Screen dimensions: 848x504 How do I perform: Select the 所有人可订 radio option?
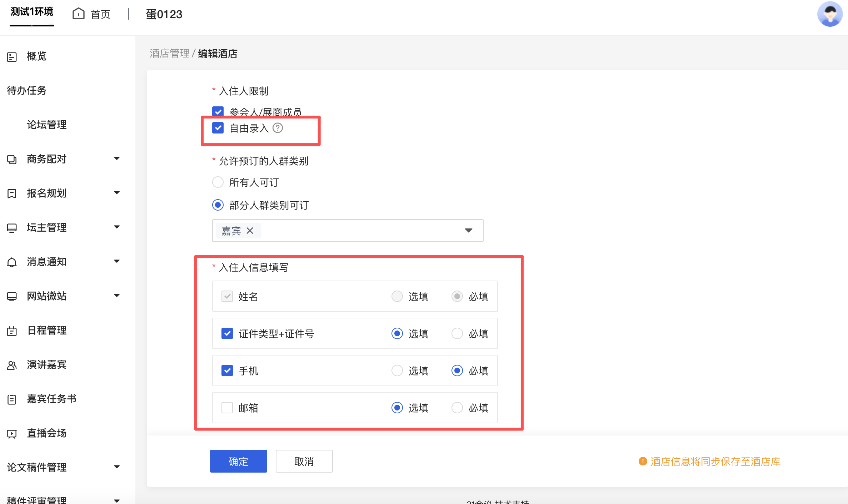click(x=218, y=182)
